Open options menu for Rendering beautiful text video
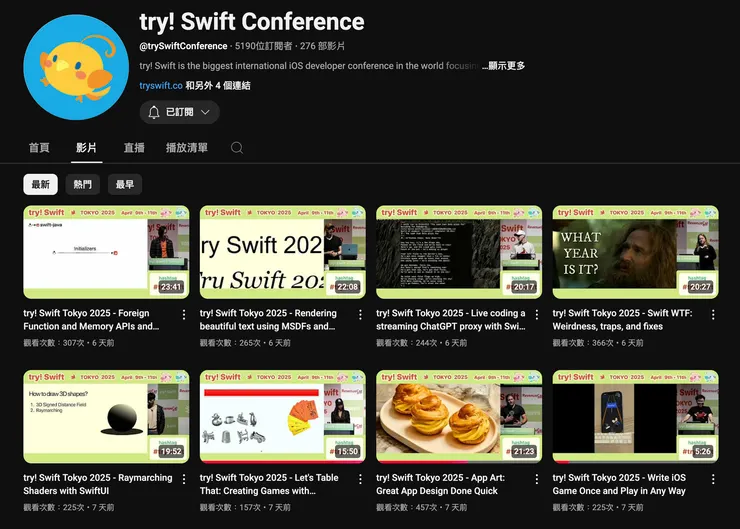 (x=360, y=315)
